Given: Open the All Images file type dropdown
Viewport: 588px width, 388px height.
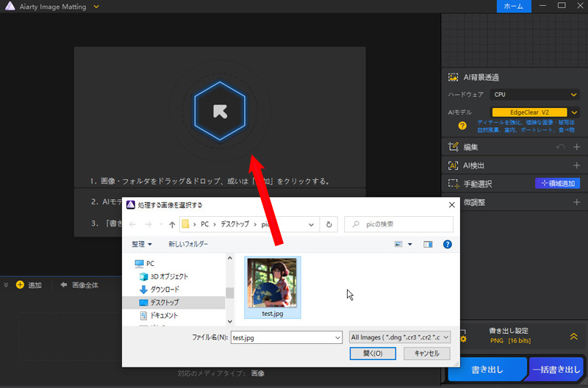Looking at the screenshot, I should tap(400, 337).
